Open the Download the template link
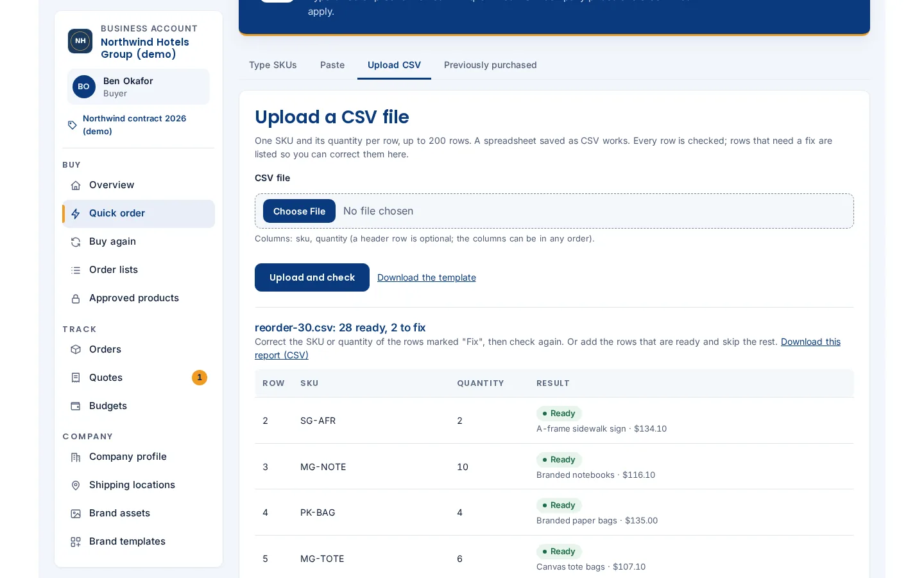Image resolution: width=924 pixels, height=578 pixels. [x=427, y=277]
